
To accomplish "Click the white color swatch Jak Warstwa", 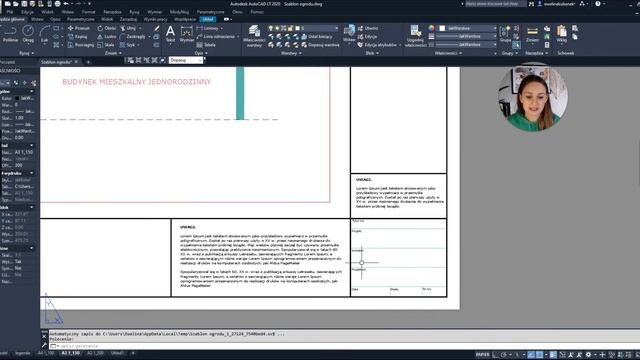I will click(x=442, y=28).
